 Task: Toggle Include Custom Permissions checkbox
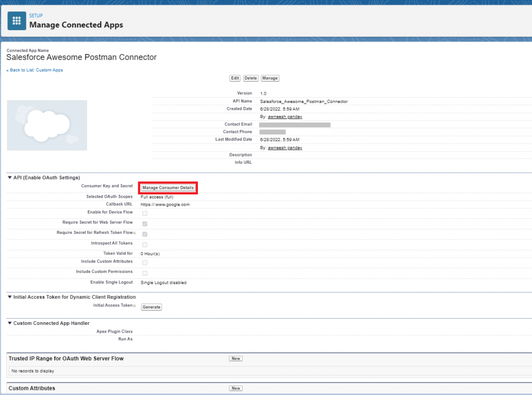pyautogui.click(x=145, y=273)
